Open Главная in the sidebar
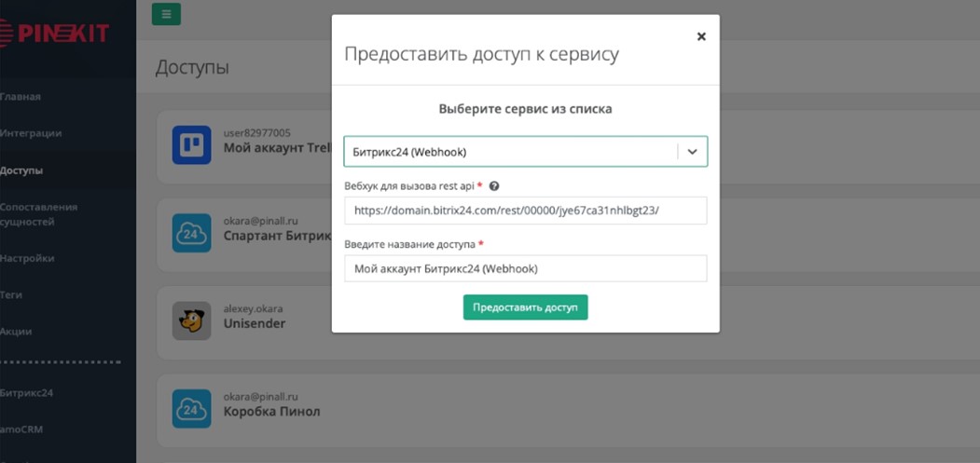This screenshot has height=463, width=980. 21,97
